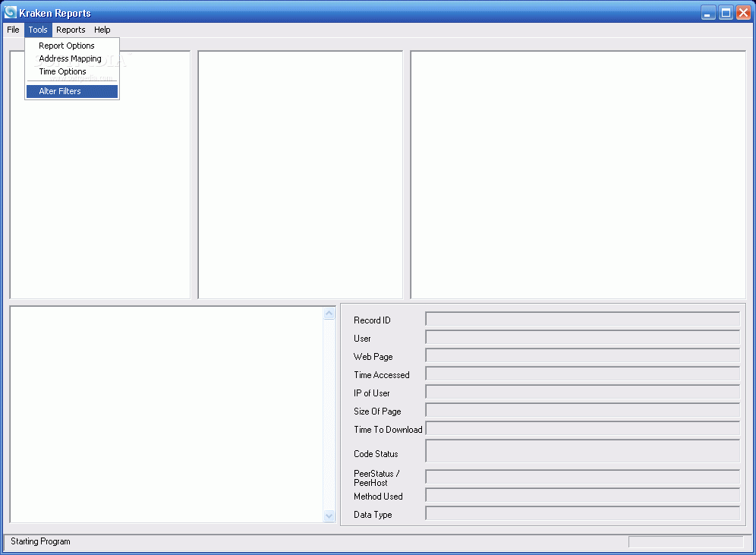This screenshot has height=555, width=756.
Task: Close the Kraken Reports window
Action: [743, 13]
